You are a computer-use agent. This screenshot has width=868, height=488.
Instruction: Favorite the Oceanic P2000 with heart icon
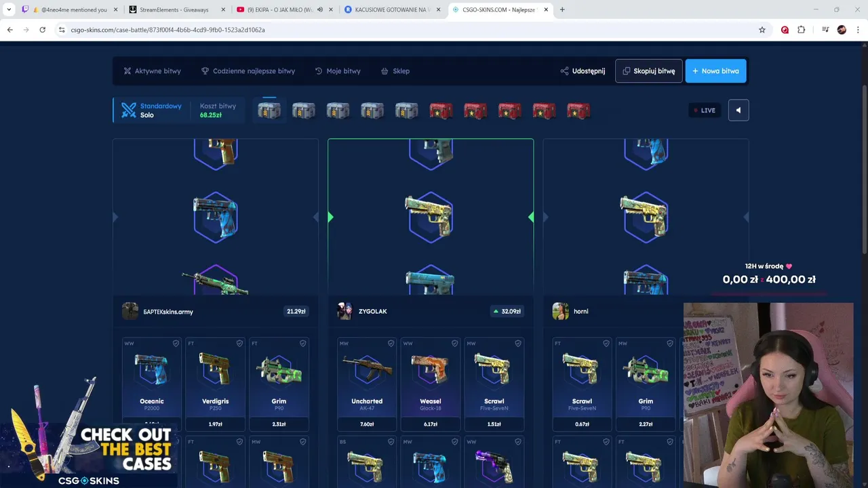point(176,344)
